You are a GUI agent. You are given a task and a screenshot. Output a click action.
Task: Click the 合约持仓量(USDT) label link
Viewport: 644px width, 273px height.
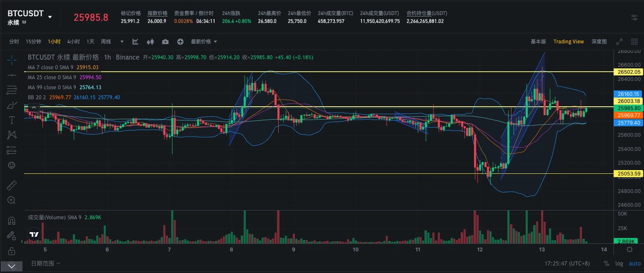[x=427, y=13]
